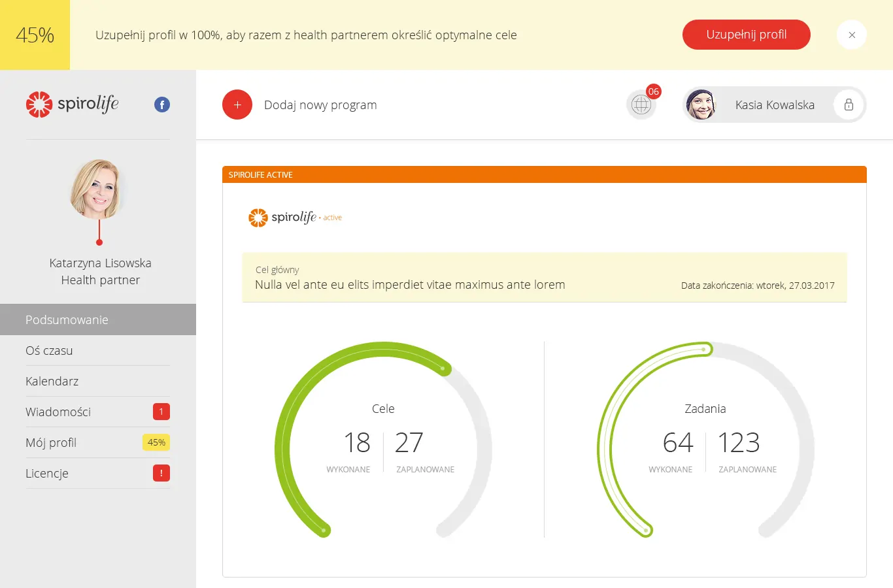Open the globe notifications icon
893x588 pixels.
coord(641,105)
